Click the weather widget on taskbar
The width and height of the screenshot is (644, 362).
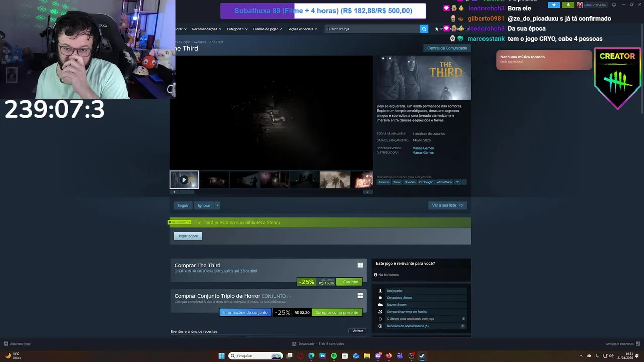click(13, 356)
